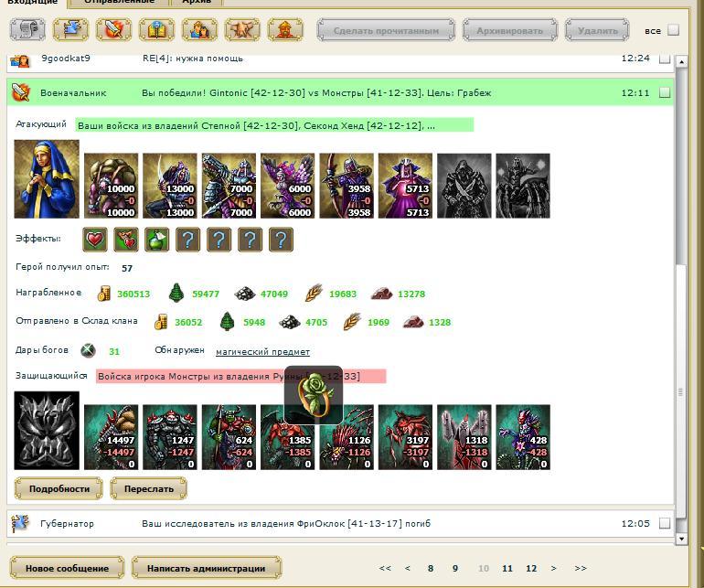The height and width of the screenshot is (588, 704).
Task: Open the магический предмет link
Action: coord(262,352)
